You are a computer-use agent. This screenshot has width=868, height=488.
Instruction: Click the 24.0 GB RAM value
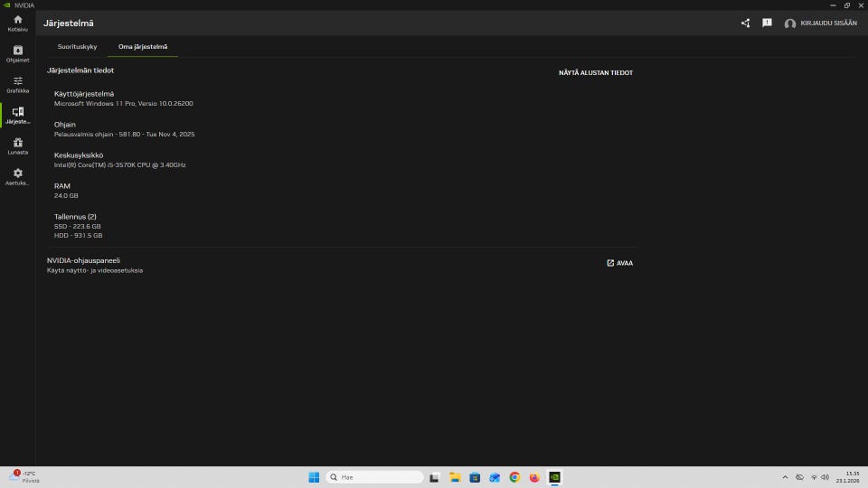(66, 195)
